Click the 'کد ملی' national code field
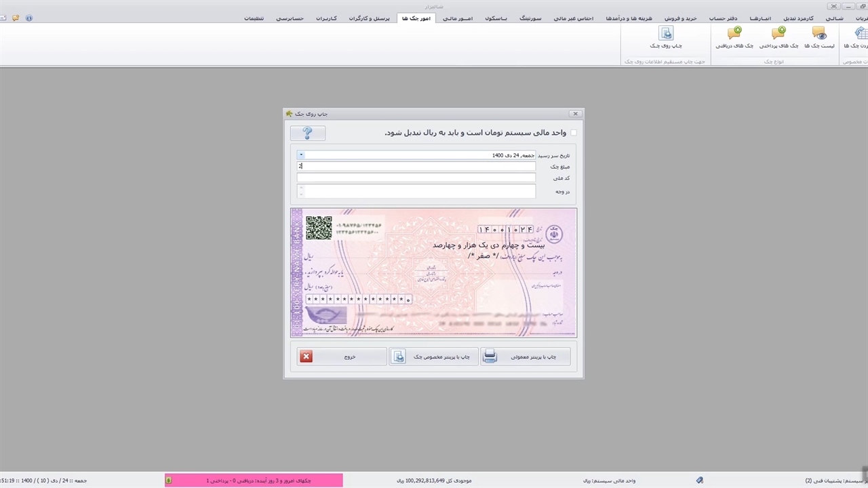Viewport: 868px width, 488px height. pos(416,178)
